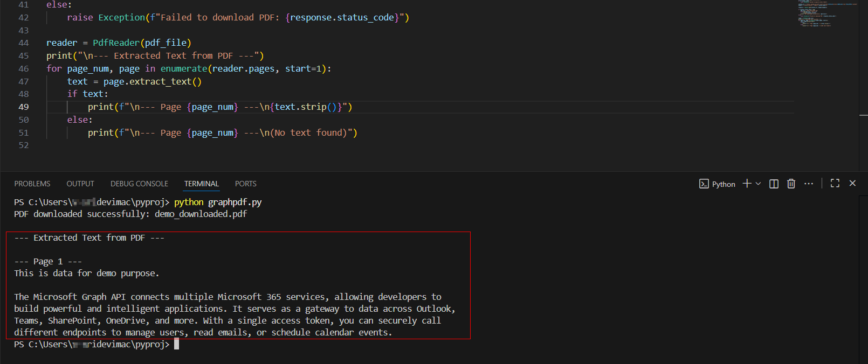Viewport: 868px width, 364px height.
Task: Click 'build powerful and intelligent applications' line
Action: pyautogui.click(x=235, y=309)
